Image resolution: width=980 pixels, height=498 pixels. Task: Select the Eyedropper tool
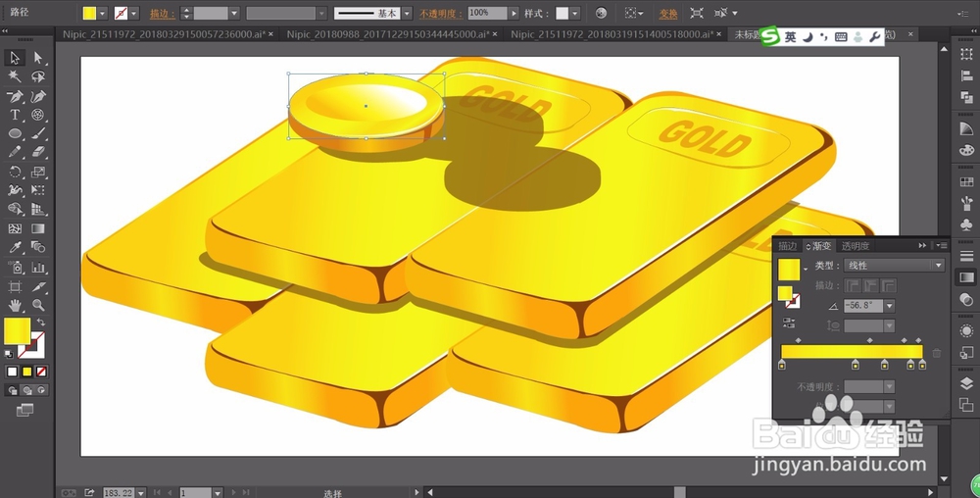pyautogui.click(x=15, y=248)
